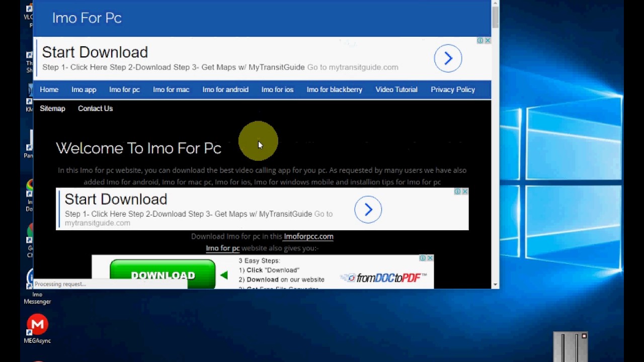This screenshot has width=644, height=362.
Task: Click the green DOWNLOAD button
Action: [x=163, y=275]
